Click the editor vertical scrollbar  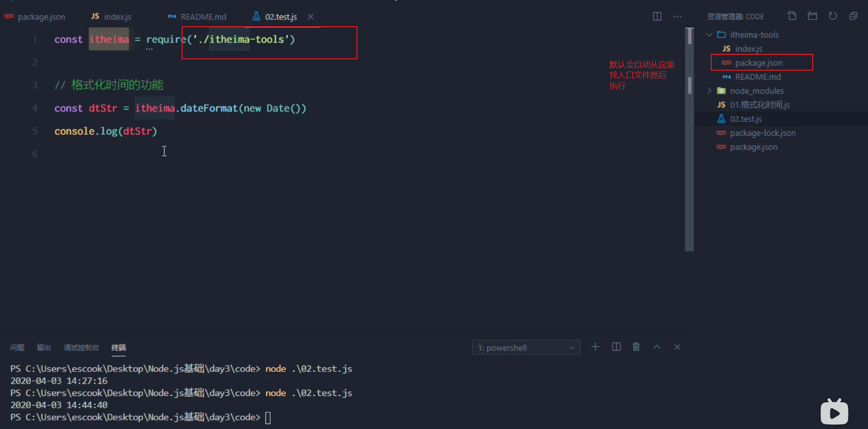[690, 139]
